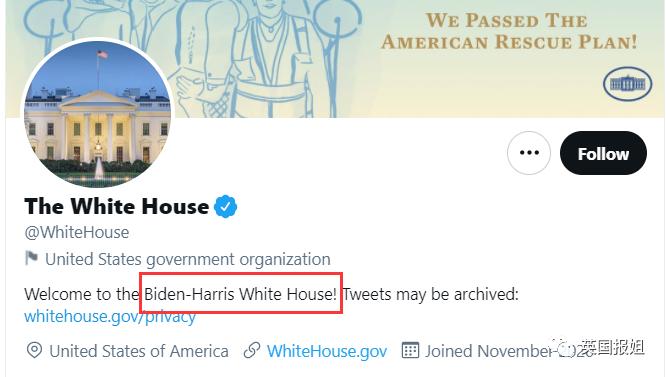666x377 pixels.
Task: Click the @WhiteHouse handle text
Action: (x=77, y=233)
